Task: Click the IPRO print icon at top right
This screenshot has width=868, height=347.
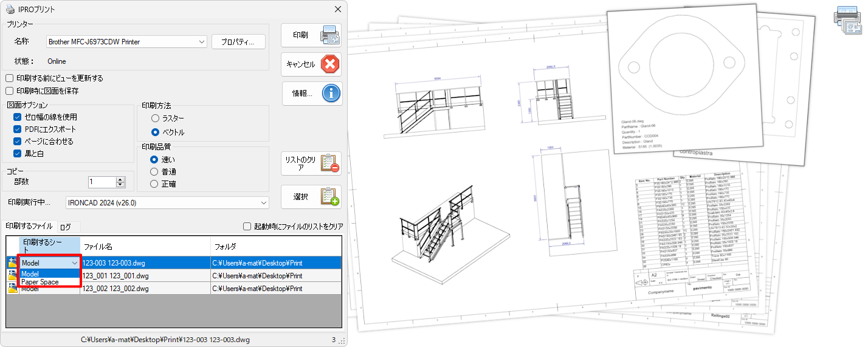Action: pos(847,21)
